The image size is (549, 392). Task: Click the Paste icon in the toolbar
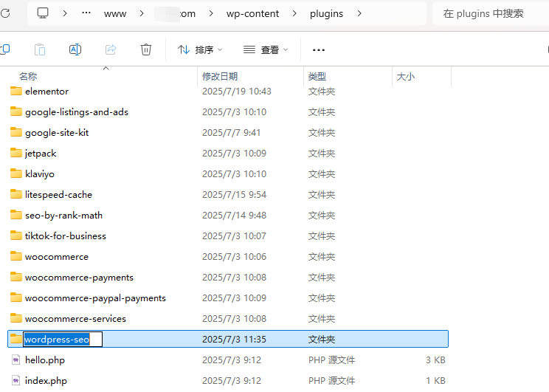pyautogui.click(x=40, y=49)
